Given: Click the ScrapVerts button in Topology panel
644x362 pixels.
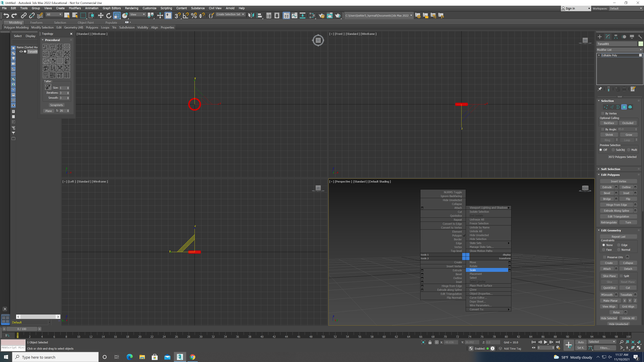Looking at the screenshot, I should point(57,105).
